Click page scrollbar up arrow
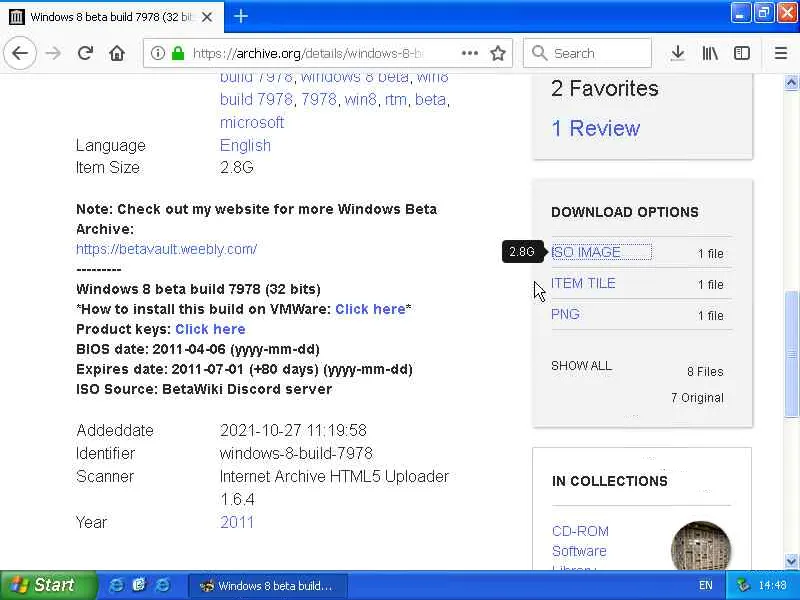The width and height of the screenshot is (800, 600). click(791, 82)
